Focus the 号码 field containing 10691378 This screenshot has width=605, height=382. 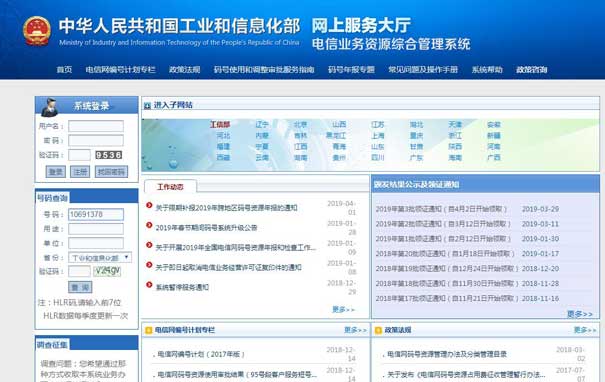[x=96, y=215]
